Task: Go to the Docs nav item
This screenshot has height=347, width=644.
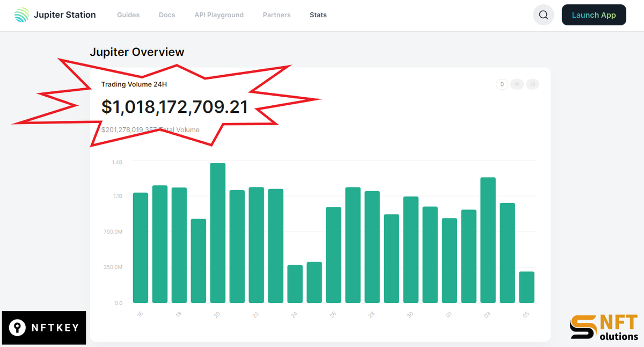Action: tap(167, 15)
